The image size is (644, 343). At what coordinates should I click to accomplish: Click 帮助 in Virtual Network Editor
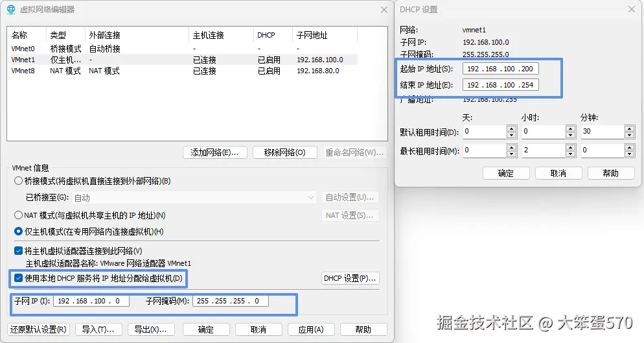[363, 329]
